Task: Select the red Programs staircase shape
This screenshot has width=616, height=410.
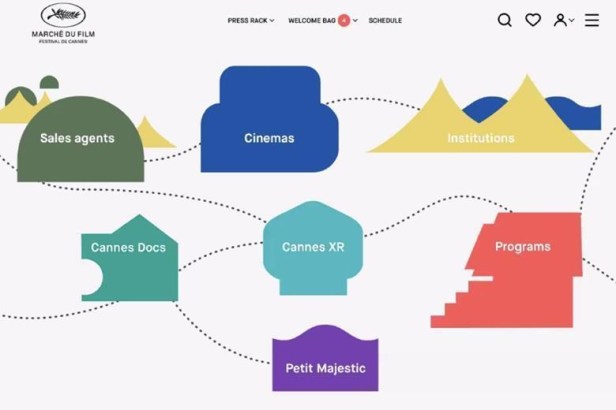Action: [520, 270]
